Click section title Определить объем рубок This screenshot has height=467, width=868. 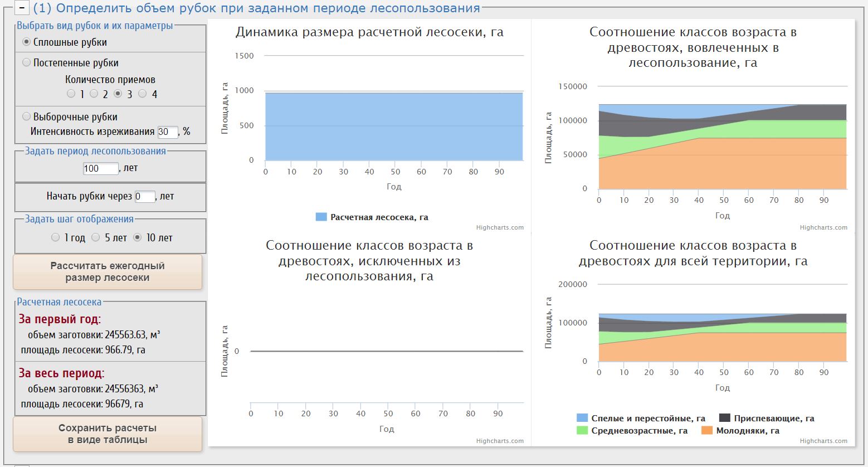[257, 8]
